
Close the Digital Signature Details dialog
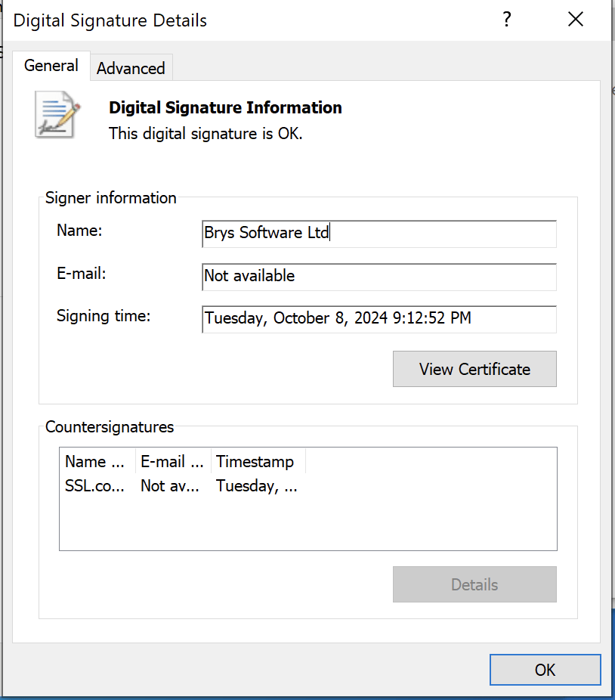click(575, 19)
